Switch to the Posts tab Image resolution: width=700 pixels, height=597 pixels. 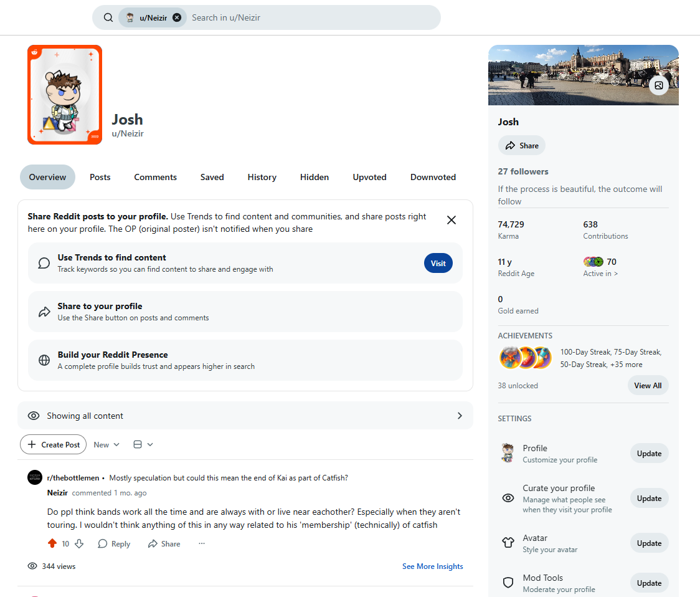click(100, 177)
